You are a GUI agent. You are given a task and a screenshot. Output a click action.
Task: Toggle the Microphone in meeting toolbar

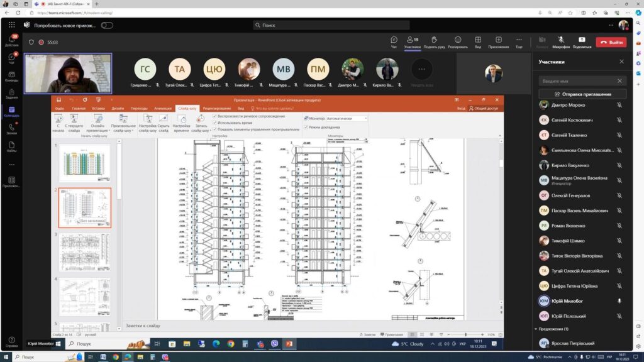click(561, 42)
